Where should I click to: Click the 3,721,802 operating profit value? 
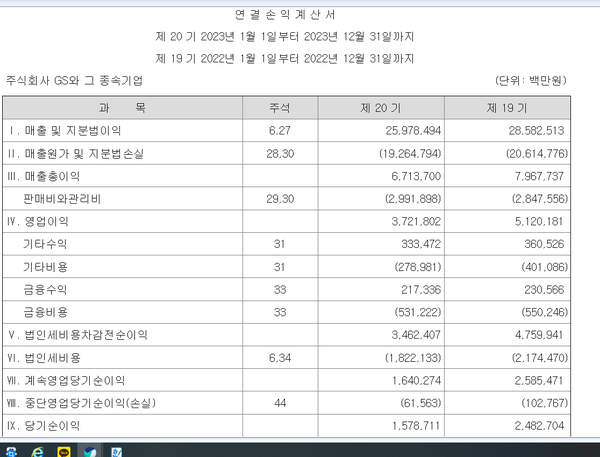pos(416,222)
